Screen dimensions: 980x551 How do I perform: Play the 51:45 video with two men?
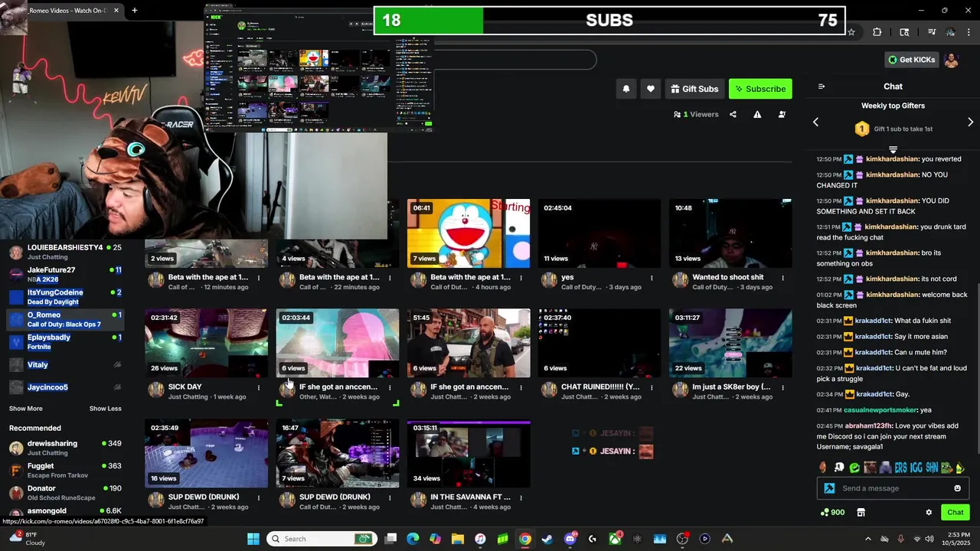pos(469,343)
